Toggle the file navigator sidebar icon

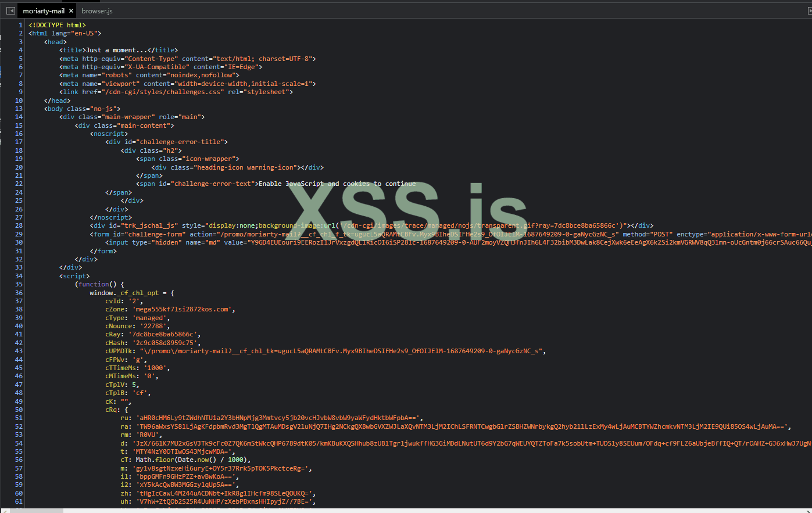click(x=10, y=10)
